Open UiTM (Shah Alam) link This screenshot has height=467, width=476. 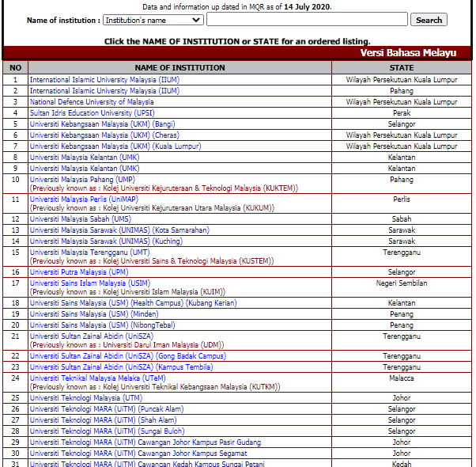(x=104, y=420)
